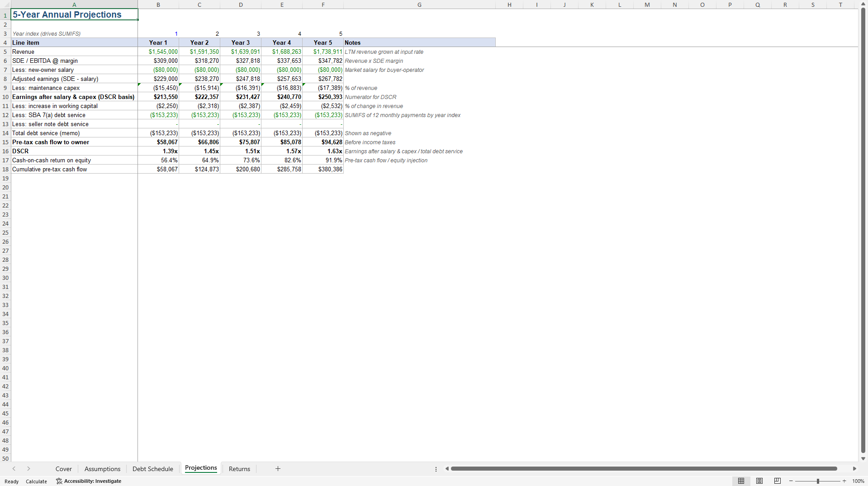Screen dimensions: 868x486
Task: Click the Calculate status bar button
Action: 36,481
